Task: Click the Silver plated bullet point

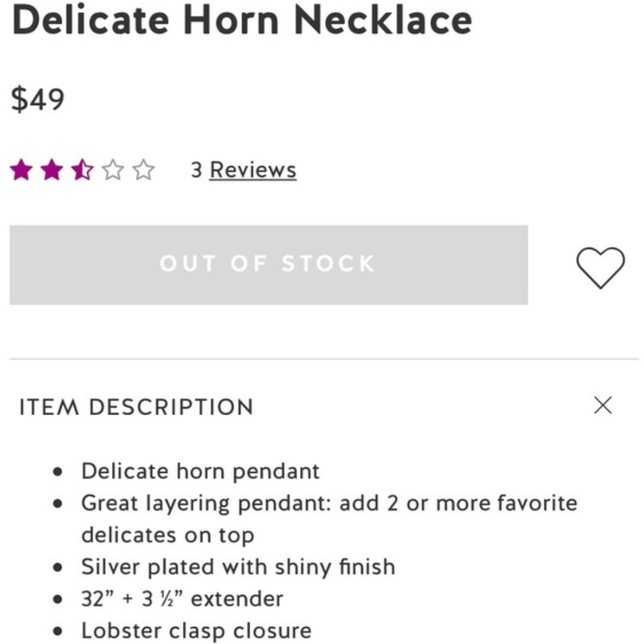Action: point(237,567)
